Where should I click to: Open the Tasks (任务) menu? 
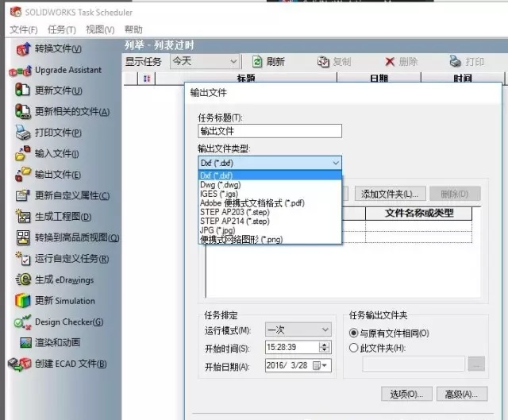(x=62, y=30)
